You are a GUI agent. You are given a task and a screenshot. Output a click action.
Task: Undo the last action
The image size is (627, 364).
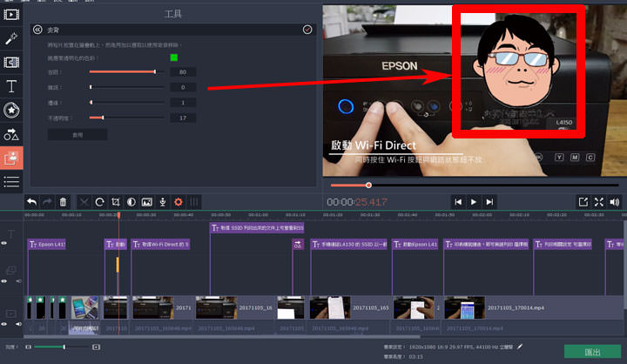pos(32,202)
